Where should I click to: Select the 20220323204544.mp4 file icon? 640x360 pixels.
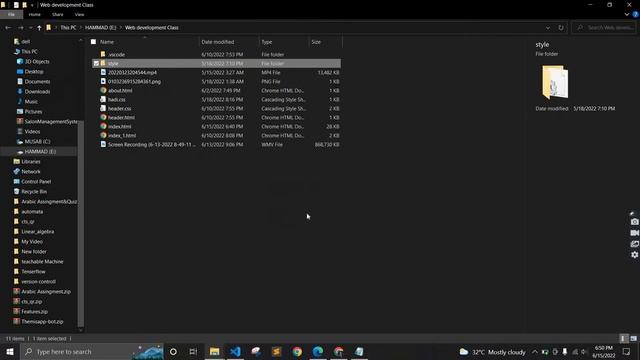(103, 72)
